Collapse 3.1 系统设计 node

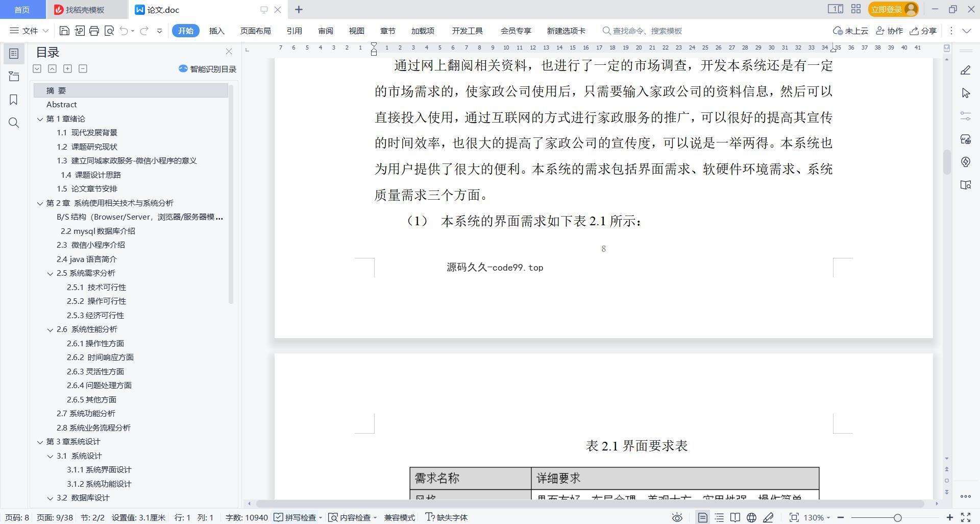(x=50, y=456)
